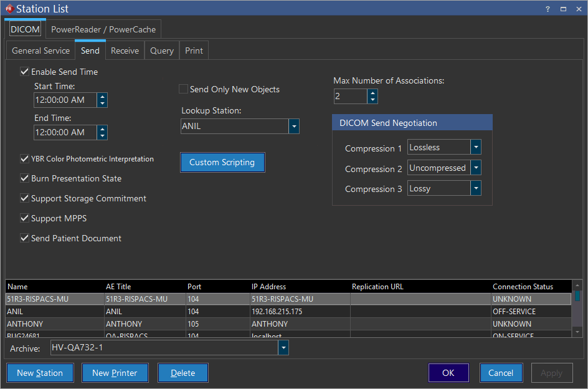Click the help question mark icon
This screenshot has width=588, height=389.
[x=548, y=9]
